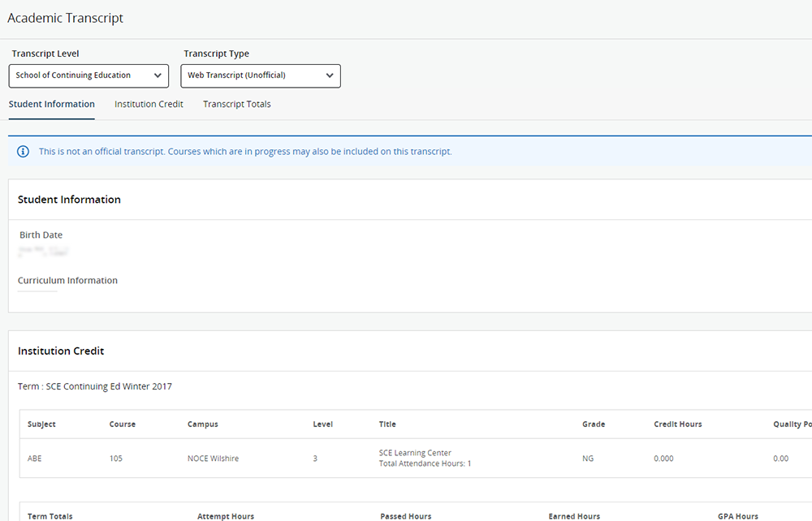This screenshot has height=521, width=812.
Task: Click the info icon in the notice banner
Action: pos(23,152)
